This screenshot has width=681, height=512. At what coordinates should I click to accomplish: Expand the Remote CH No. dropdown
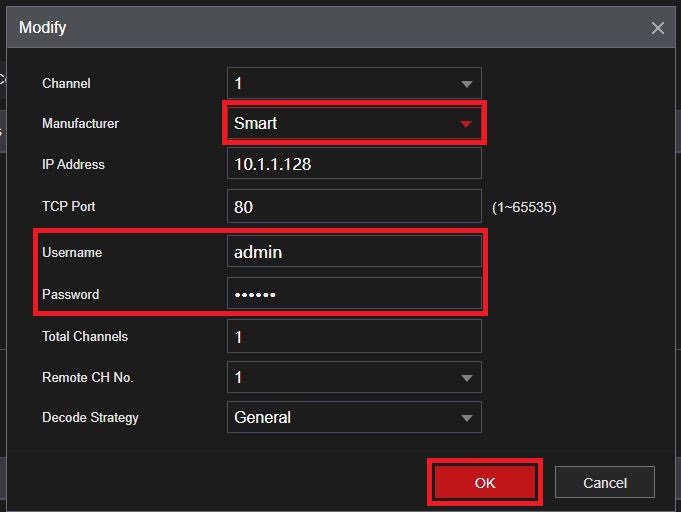coord(466,378)
